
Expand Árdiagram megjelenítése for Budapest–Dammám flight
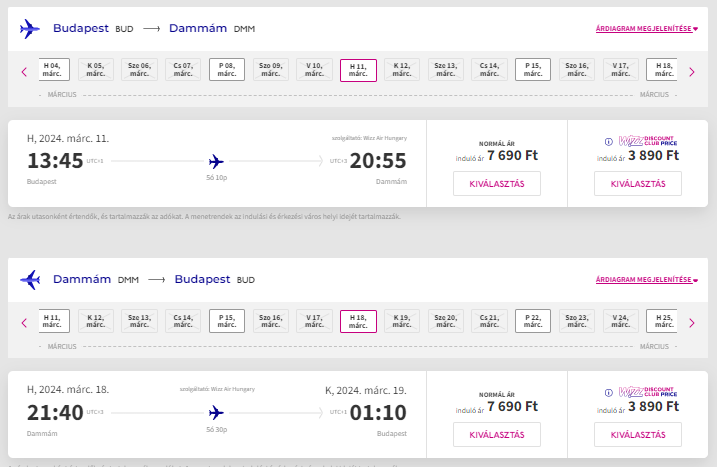pos(647,28)
